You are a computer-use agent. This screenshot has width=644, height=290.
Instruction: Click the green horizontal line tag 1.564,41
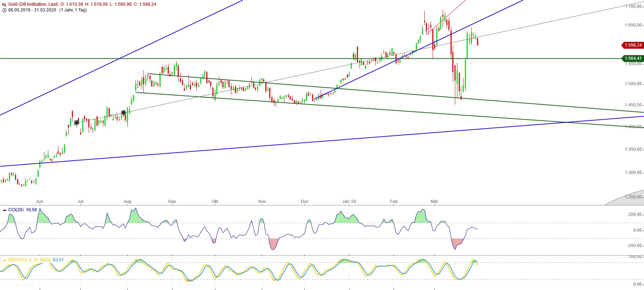(x=633, y=58)
